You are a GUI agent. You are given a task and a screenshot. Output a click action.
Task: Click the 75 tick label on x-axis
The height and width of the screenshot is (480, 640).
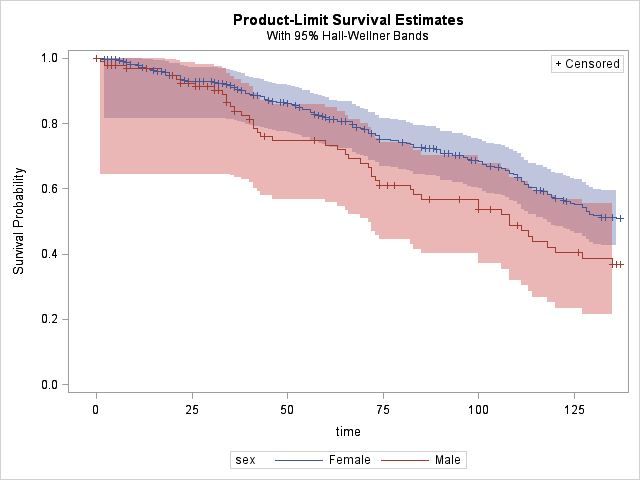click(383, 410)
